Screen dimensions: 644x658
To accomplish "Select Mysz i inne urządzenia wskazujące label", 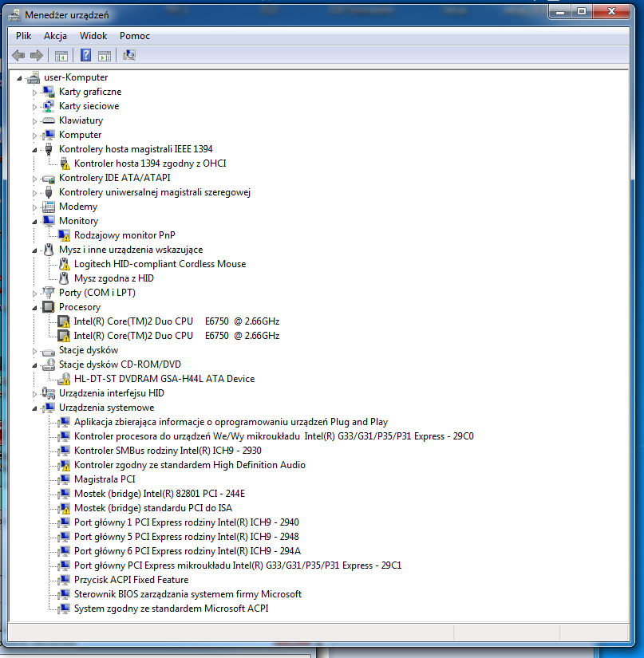I will click(131, 250).
